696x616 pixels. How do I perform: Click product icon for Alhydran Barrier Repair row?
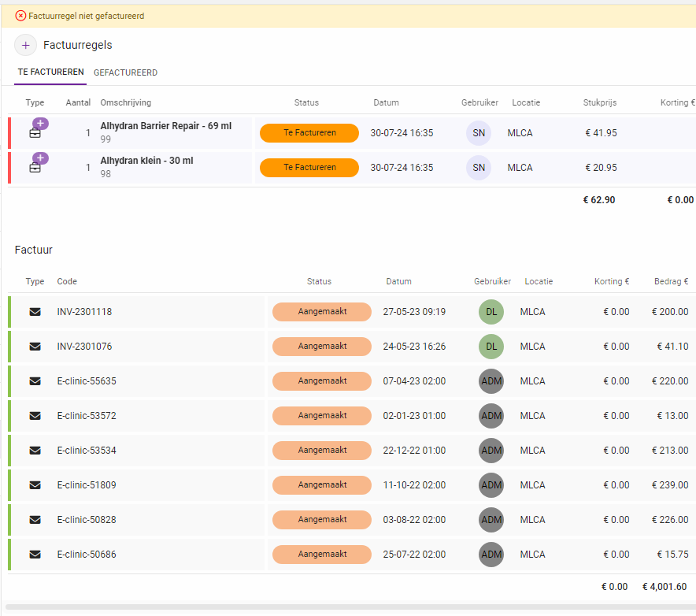tap(35, 132)
